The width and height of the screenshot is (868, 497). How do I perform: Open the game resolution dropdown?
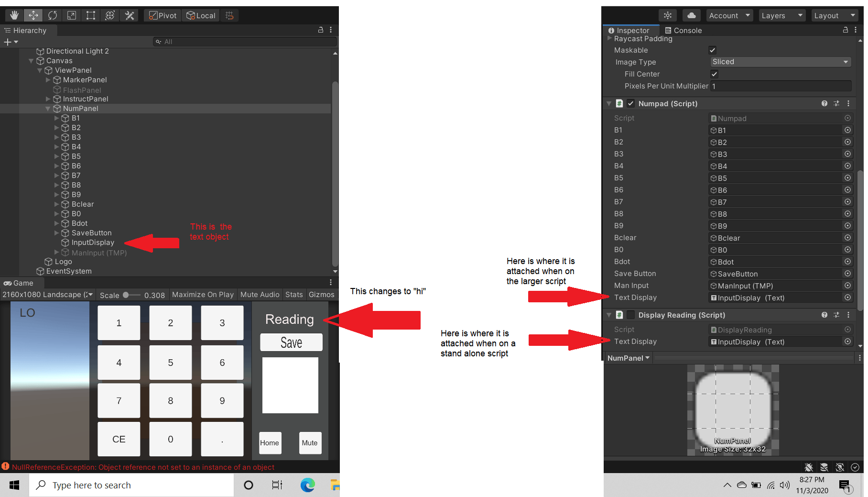pyautogui.click(x=47, y=295)
